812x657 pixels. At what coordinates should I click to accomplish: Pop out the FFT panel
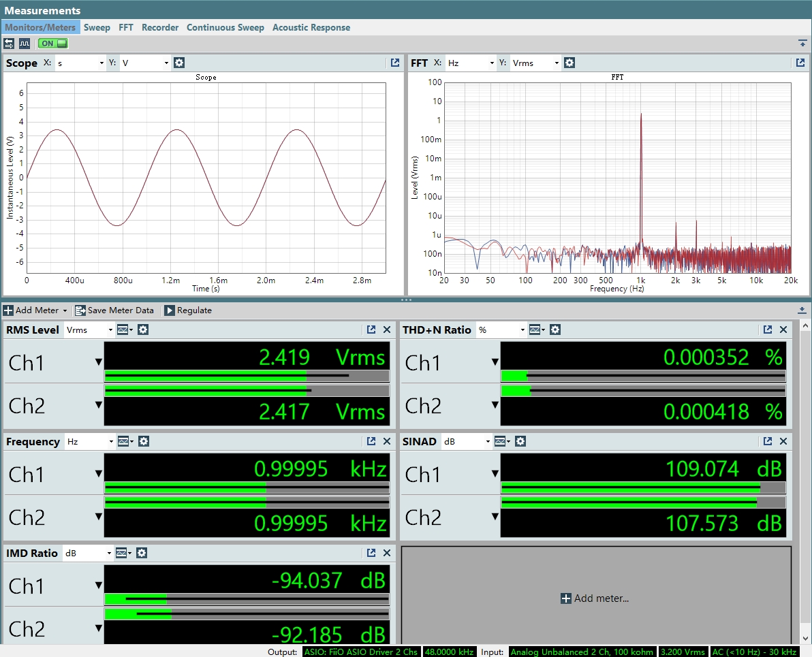(x=800, y=63)
